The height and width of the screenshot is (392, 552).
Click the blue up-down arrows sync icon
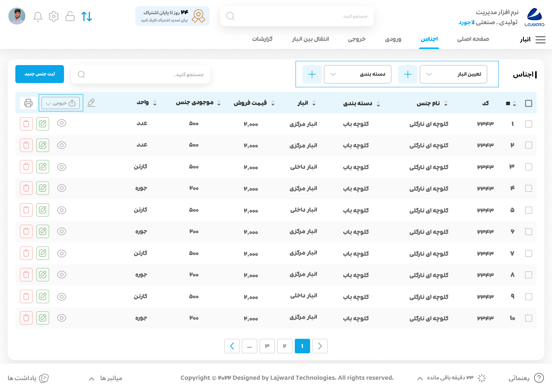87,16
